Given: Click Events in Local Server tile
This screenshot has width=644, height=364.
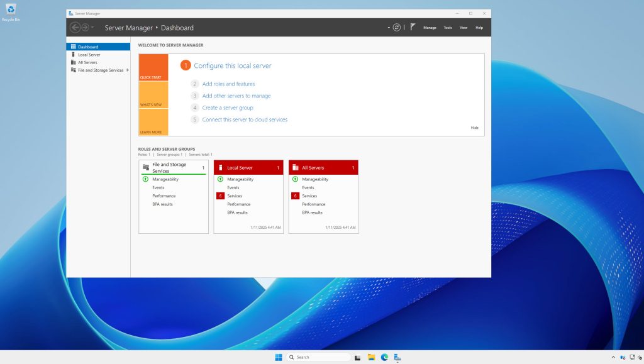Looking at the screenshot, I should 233,187.
